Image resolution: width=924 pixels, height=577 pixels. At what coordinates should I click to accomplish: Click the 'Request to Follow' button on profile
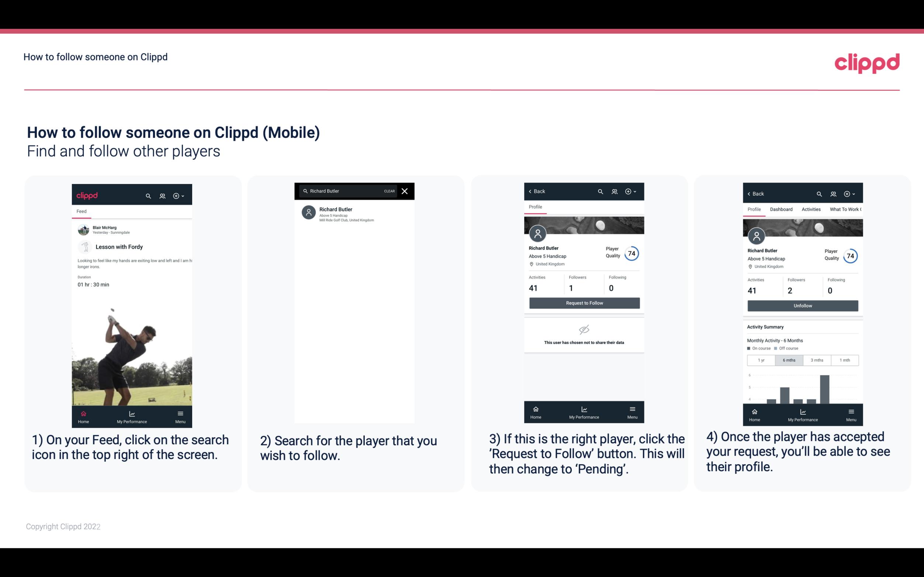coord(584,302)
